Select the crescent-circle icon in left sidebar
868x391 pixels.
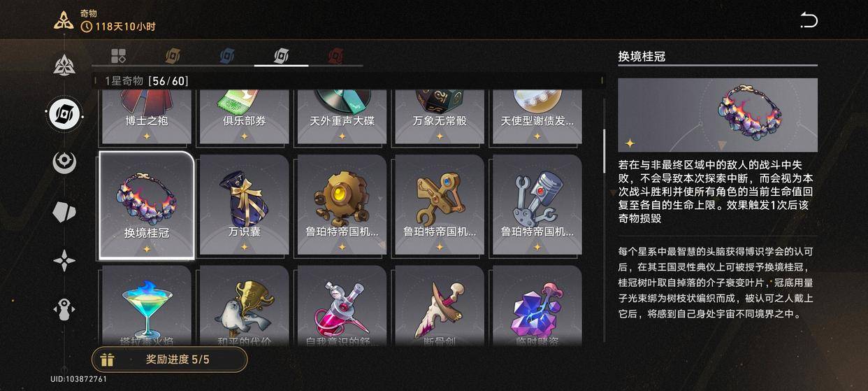pos(64,162)
